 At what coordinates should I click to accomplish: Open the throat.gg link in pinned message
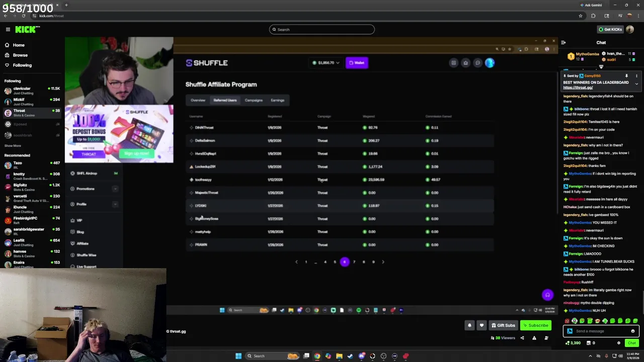tap(578, 87)
